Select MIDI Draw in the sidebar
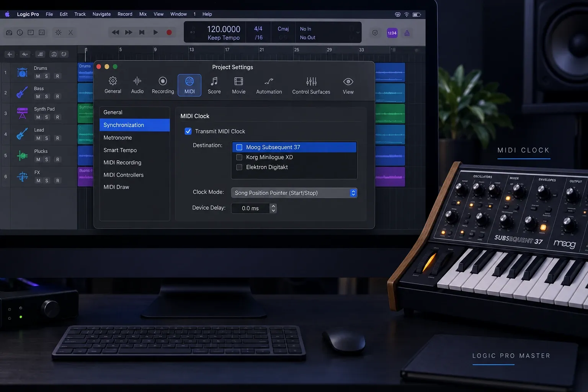588x392 pixels. click(134, 187)
